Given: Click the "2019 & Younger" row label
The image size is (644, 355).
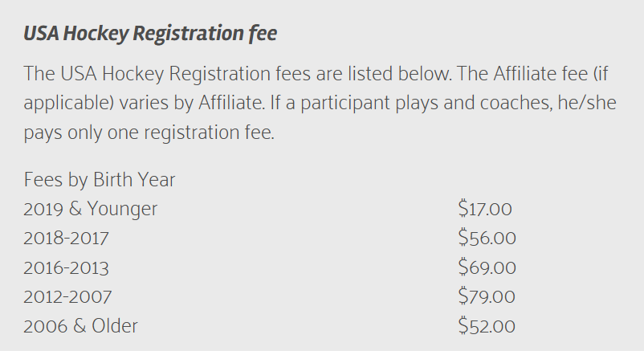Looking at the screenshot, I should click(91, 210).
